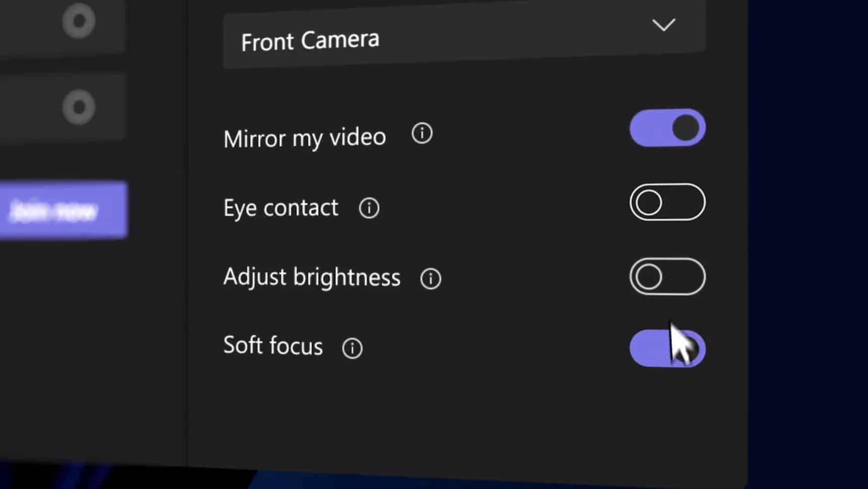The width and height of the screenshot is (868, 489).
Task: Enable the Eye contact toggle
Action: (x=667, y=202)
